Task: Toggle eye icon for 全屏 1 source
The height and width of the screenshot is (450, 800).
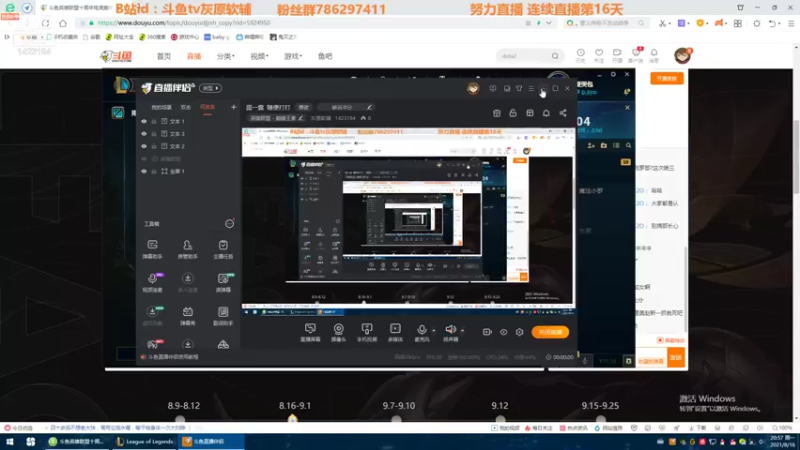Action: tap(144, 171)
